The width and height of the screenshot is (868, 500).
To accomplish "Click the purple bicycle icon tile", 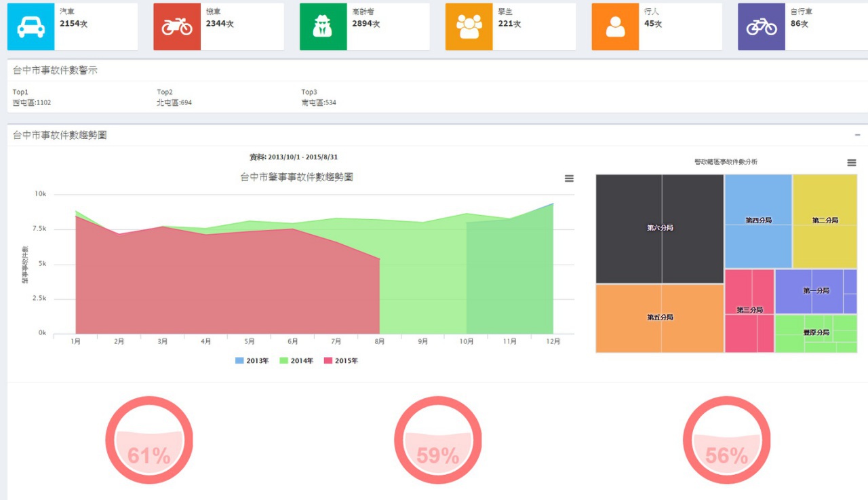I will pyautogui.click(x=762, y=26).
